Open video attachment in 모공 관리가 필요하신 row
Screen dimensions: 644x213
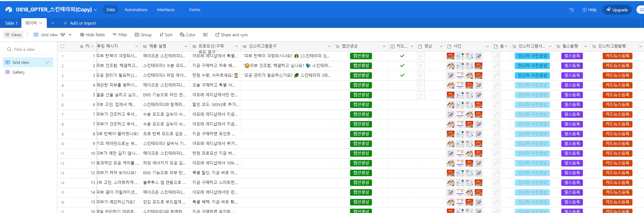click(421, 76)
